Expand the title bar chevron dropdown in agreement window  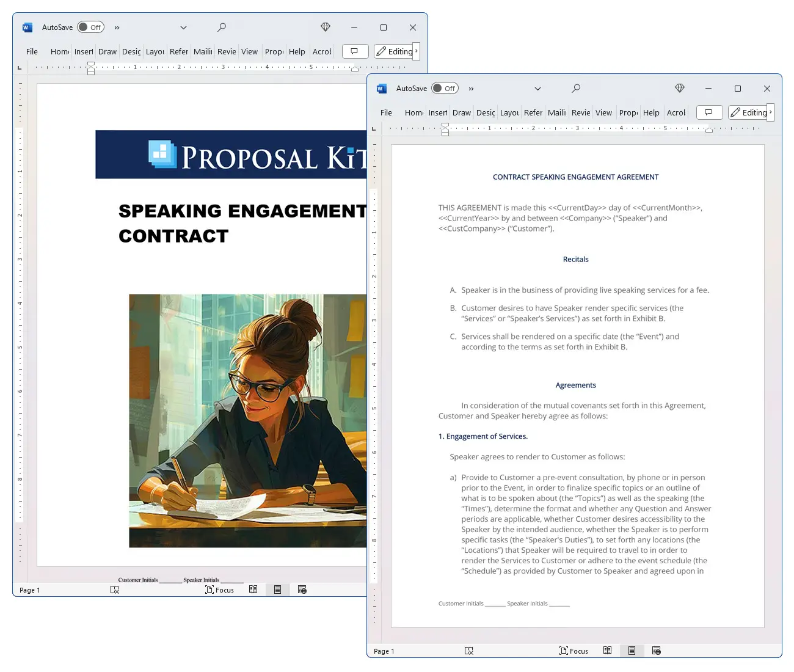[537, 89]
